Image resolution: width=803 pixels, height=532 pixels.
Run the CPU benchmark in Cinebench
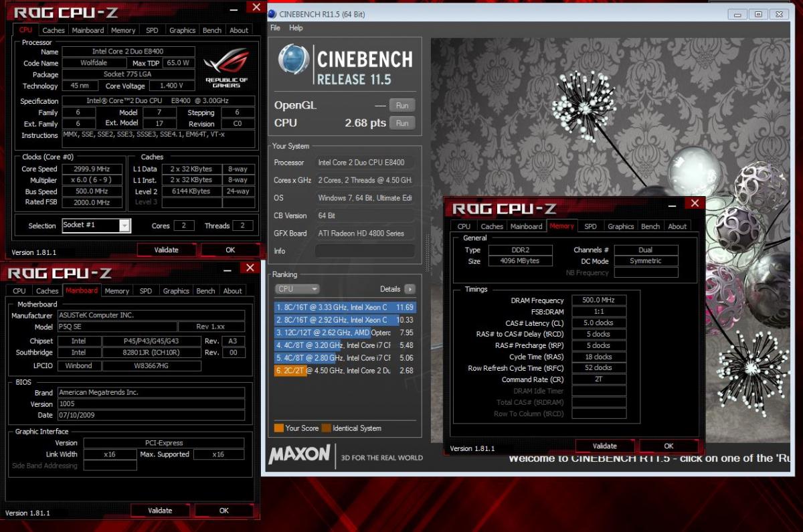click(402, 123)
